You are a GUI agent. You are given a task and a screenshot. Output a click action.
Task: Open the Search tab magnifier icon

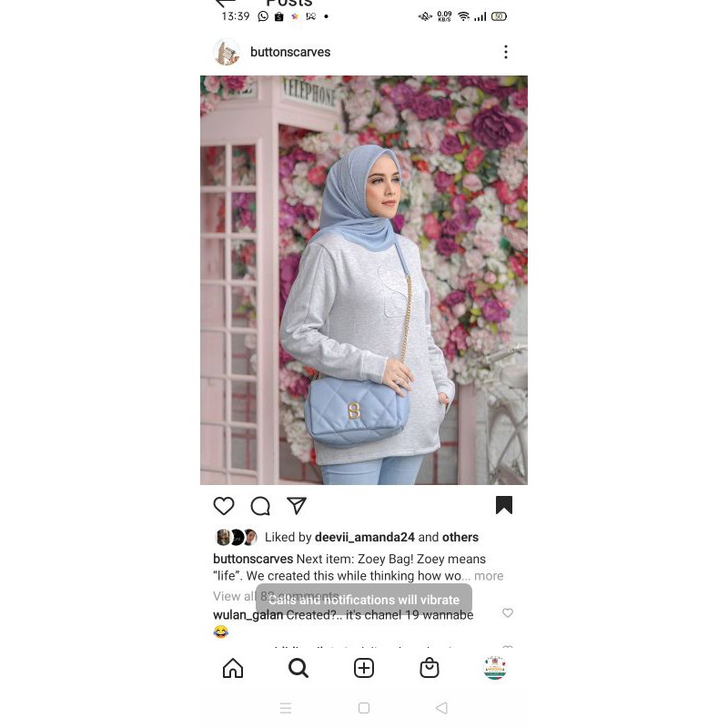(x=298, y=668)
